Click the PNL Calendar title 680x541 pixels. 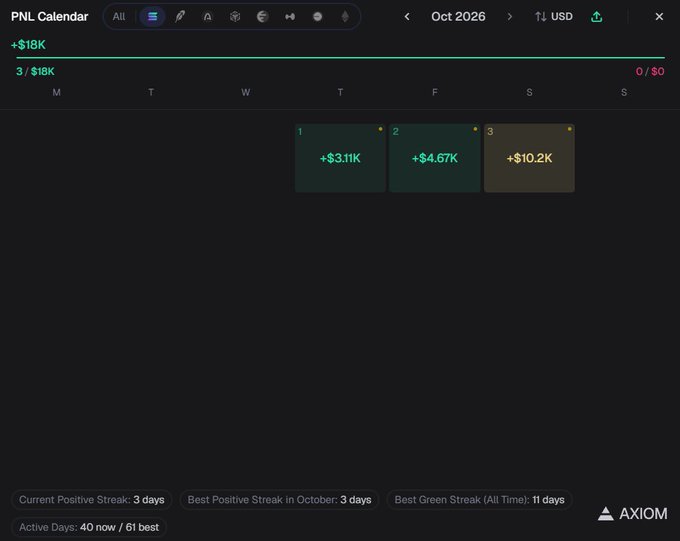tap(49, 16)
